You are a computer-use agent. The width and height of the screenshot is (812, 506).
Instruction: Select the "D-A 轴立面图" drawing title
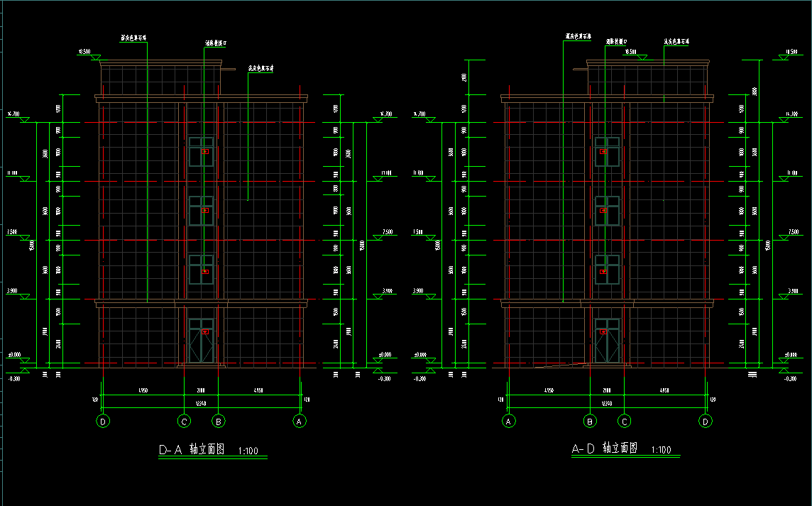click(191, 450)
